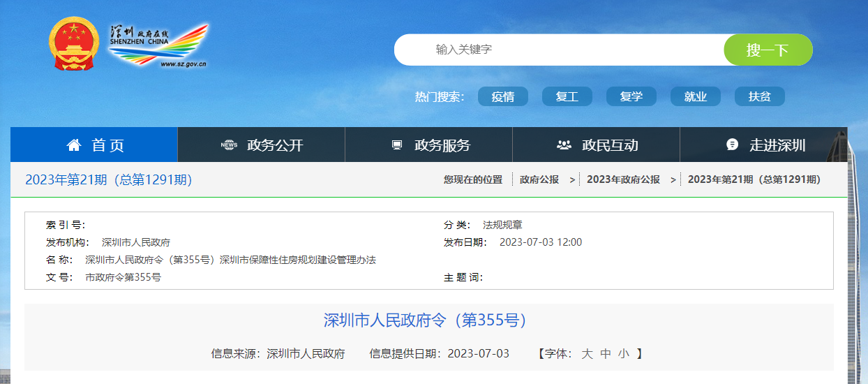The height and width of the screenshot is (384, 868).
Task: Click the 发布机构 value 深圳市人民政府
Action: [x=136, y=242]
